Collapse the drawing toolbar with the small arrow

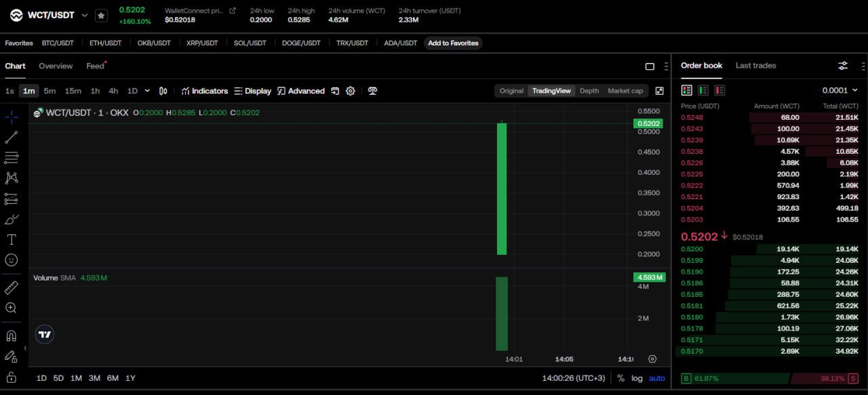click(25, 348)
